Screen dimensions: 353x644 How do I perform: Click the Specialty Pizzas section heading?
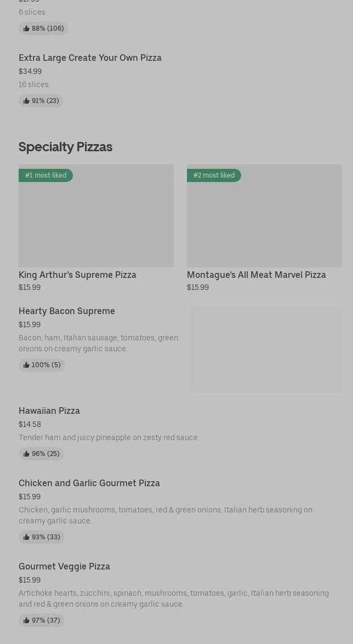tap(65, 147)
